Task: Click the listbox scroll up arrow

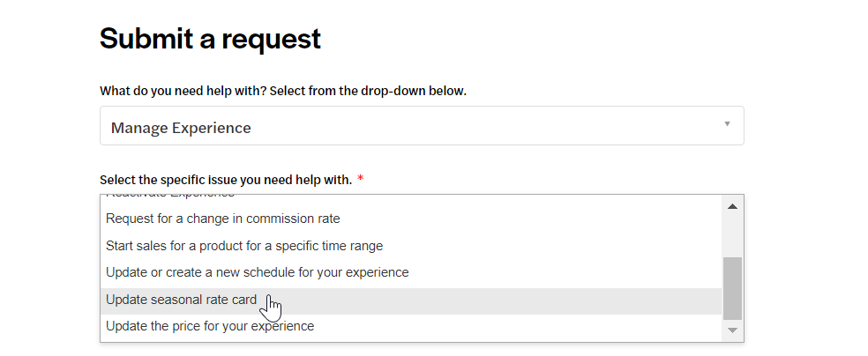Action: click(732, 207)
